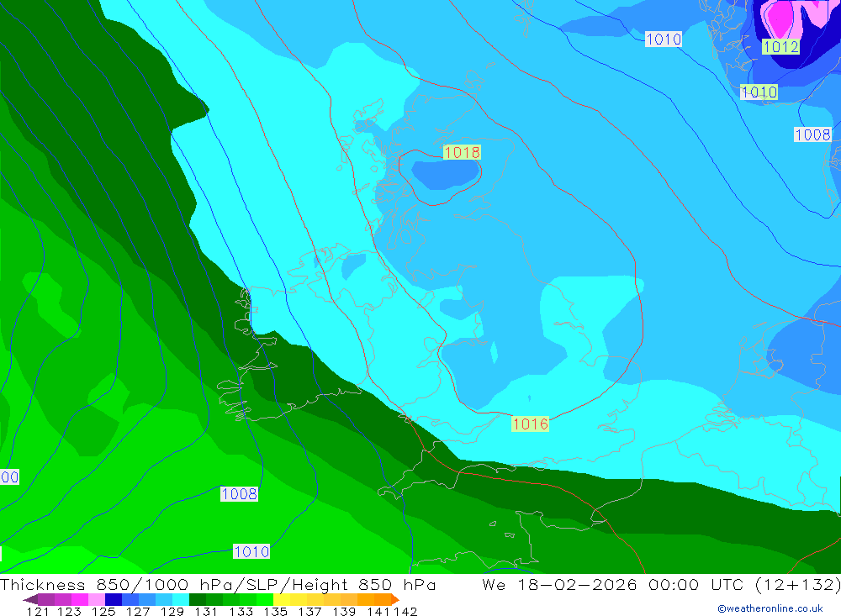Click the 1012 isobar label
This screenshot has width=841, height=616.
780,47
